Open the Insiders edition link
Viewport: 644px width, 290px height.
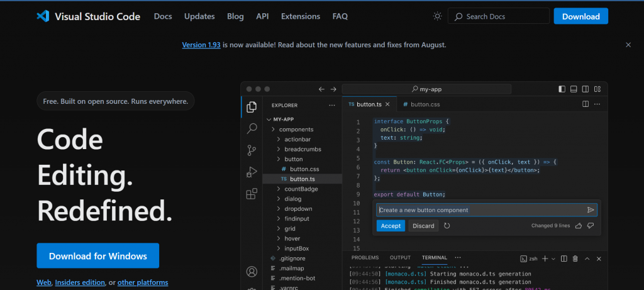click(80, 282)
